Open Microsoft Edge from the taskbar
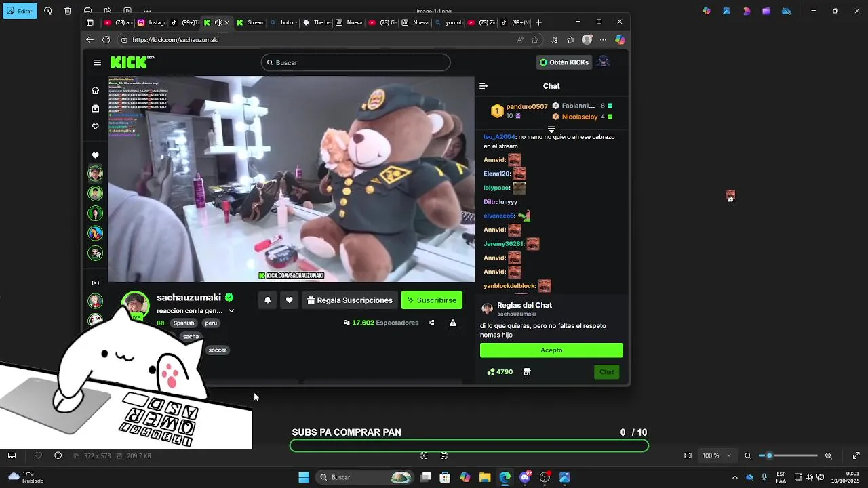 coord(505,477)
